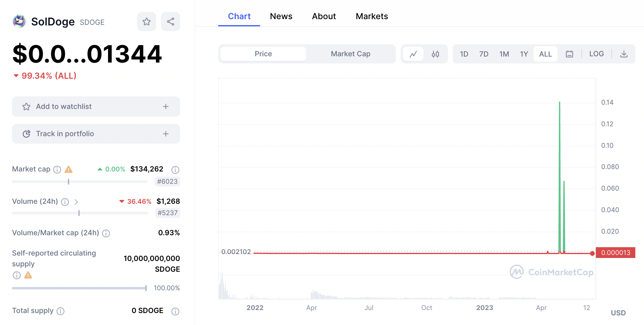Click the 36.46% volume change value

[139, 201]
